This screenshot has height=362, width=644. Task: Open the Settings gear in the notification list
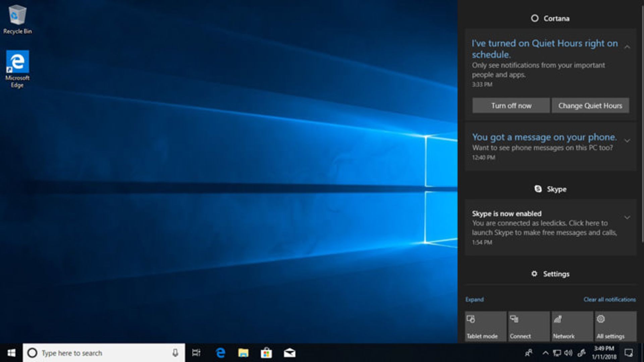click(535, 274)
